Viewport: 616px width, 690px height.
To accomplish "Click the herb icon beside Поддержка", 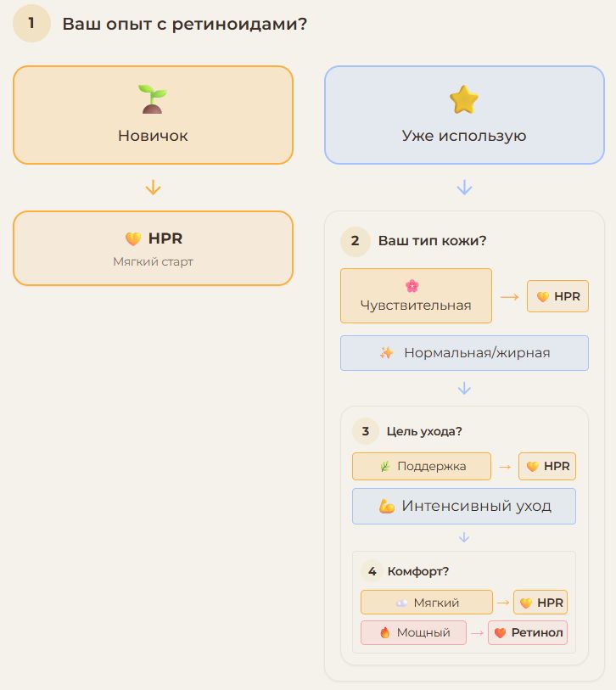I will [x=385, y=466].
